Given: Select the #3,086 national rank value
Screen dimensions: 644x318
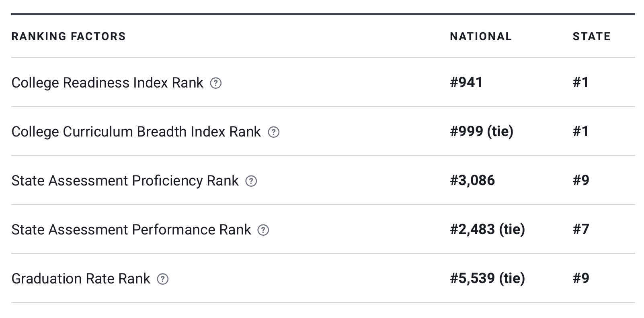Looking at the screenshot, I should (472, 180).
